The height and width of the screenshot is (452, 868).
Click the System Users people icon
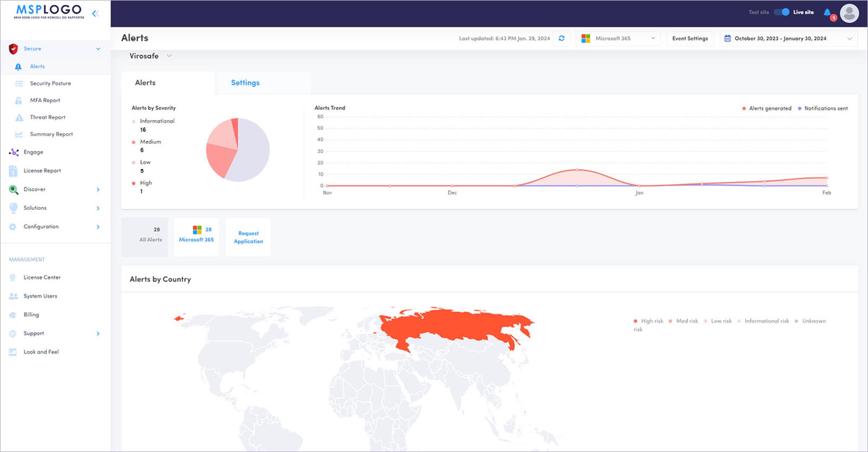(13, 296)
